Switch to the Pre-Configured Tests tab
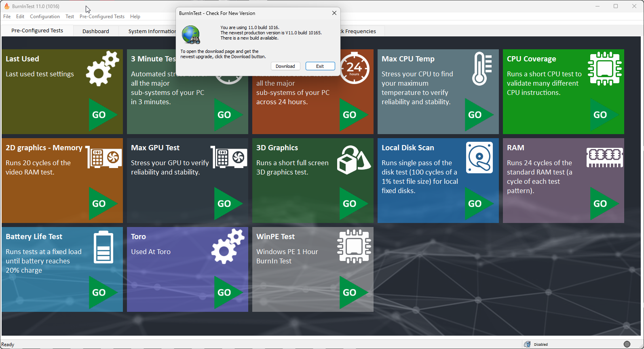 coord(37,30)
